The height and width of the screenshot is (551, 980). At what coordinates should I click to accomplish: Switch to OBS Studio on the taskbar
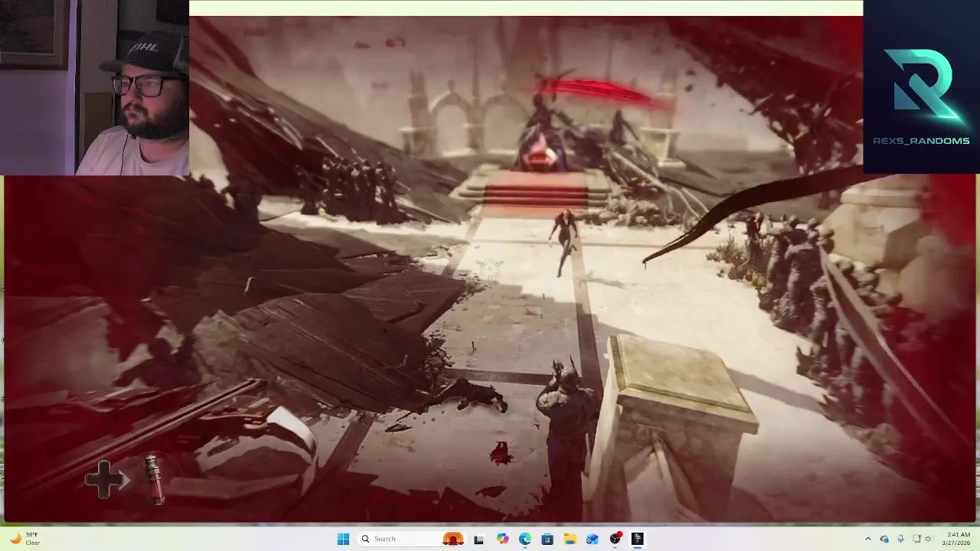coord(615,539)
